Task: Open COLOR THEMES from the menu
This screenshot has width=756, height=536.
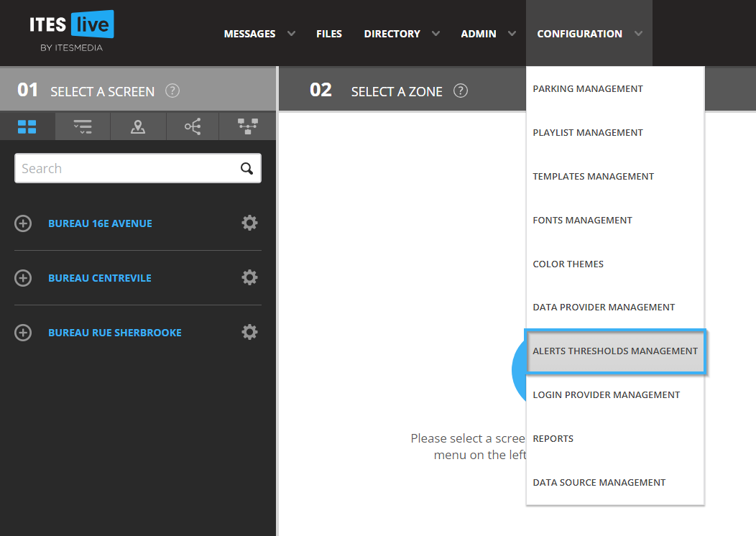Action: 568,264
